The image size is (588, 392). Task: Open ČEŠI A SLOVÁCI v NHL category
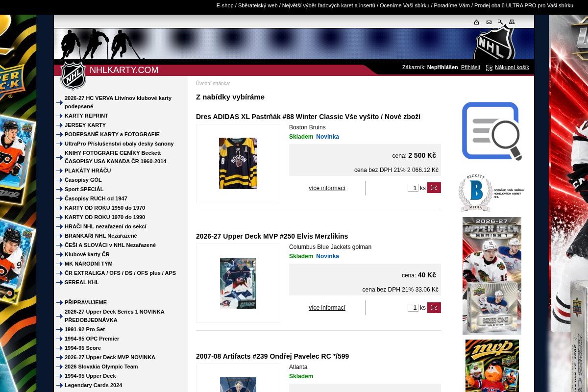click(110, 245)
